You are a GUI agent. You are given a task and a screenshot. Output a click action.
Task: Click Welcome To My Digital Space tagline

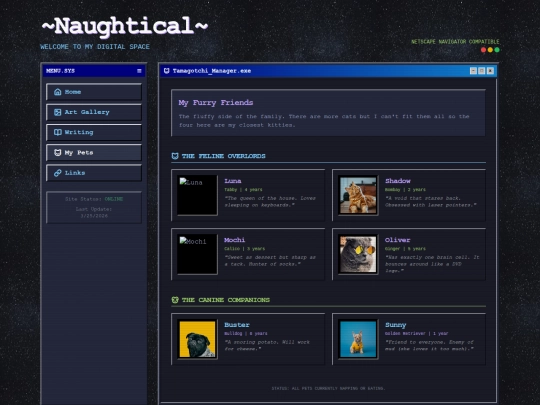pos(95,47)
